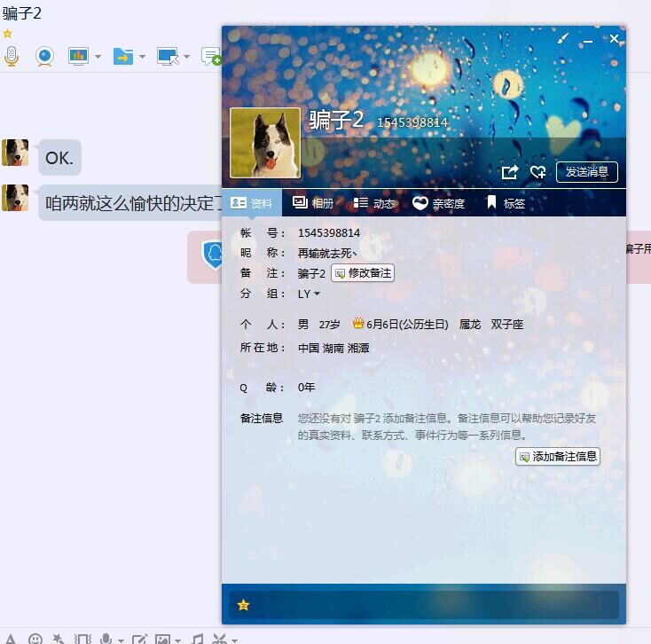Click the music note icon in chat toolbar
651x644 pixels.
(x=198, y=638)
